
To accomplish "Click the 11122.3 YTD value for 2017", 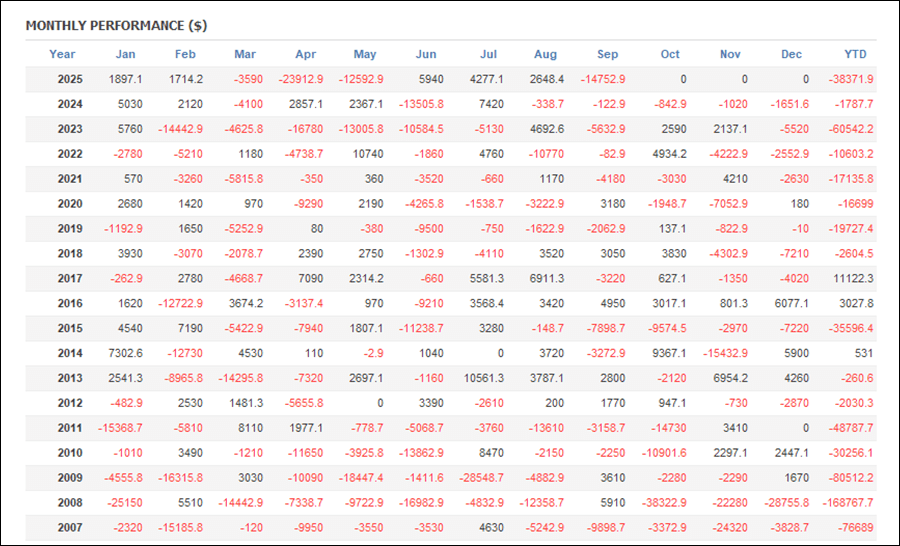I will tap(852, 278).
